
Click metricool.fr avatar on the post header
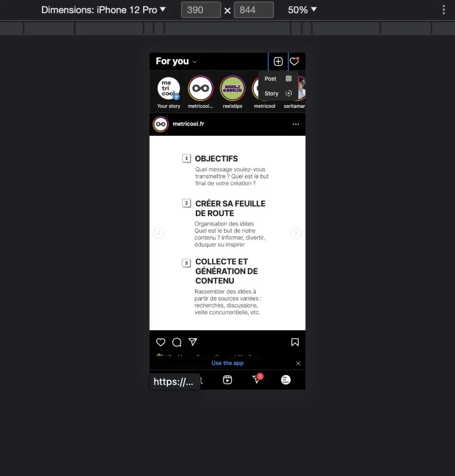click(x=161, y=124)
